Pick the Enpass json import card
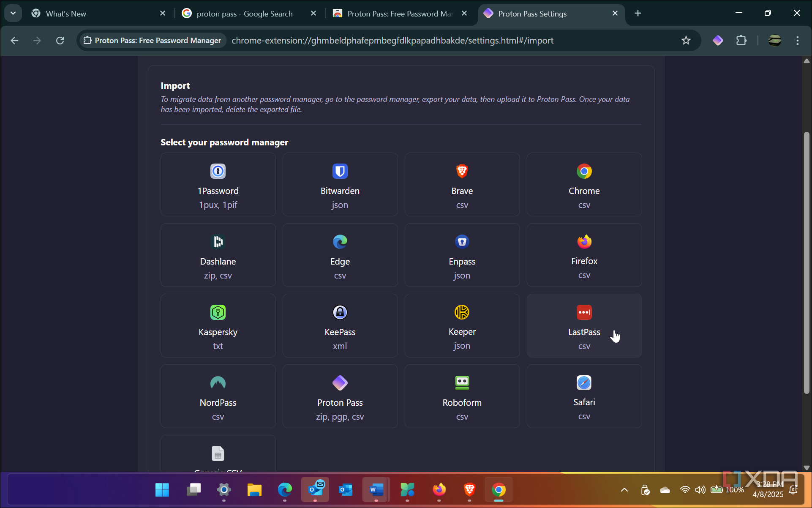This screenshot has width=812, height=508. tap(462, 255)
